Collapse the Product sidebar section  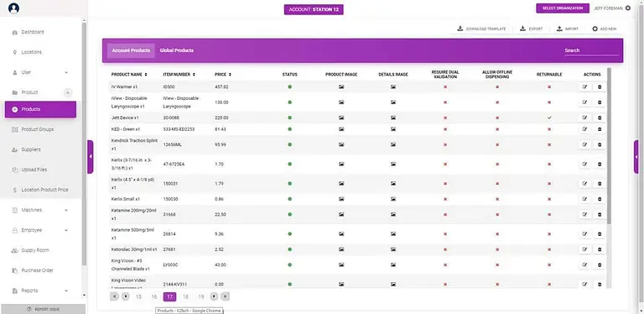pyautogui.click(x=68, y=92)
